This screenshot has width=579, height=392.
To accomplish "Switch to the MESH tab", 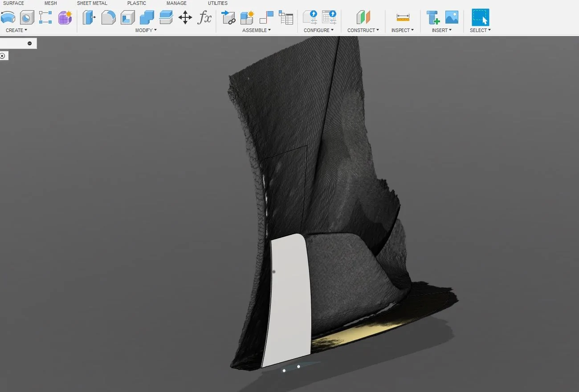I will 51,3.
